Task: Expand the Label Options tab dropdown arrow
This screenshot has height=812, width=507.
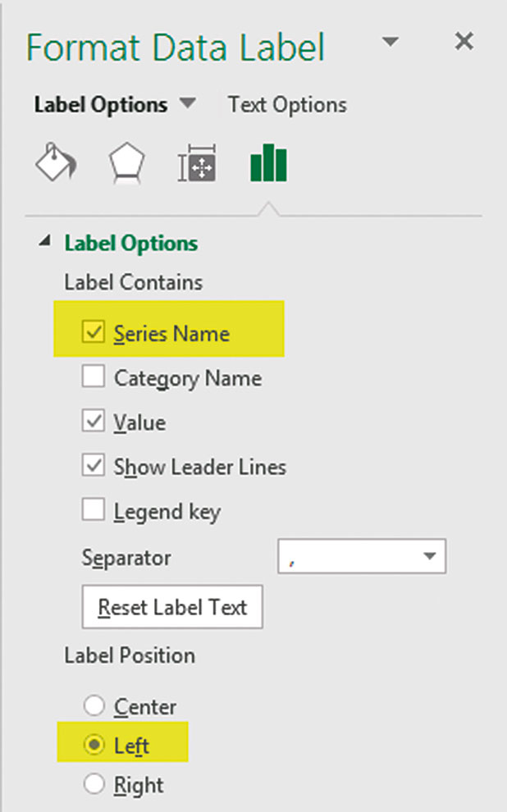Action: (188, 104)
